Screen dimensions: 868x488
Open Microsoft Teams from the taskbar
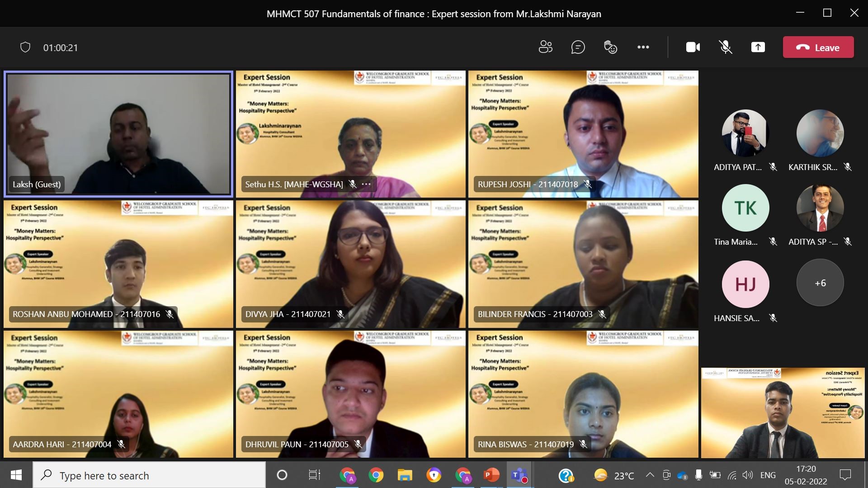pos(519,475)
